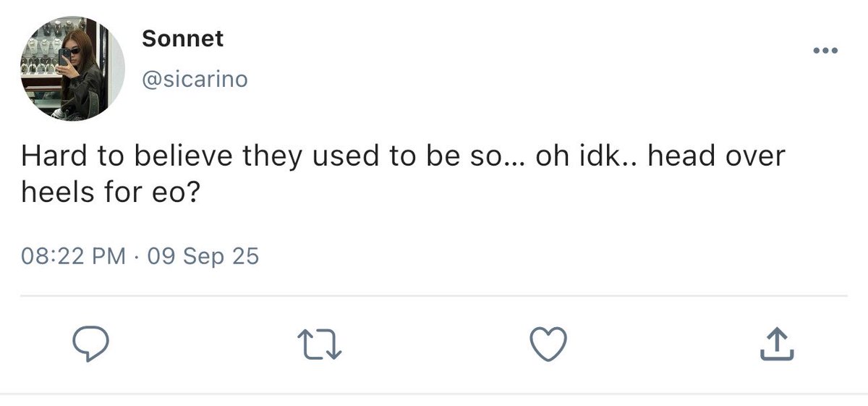Click the 08:22 PM timestamp
The width and height of the screenshot is (868, 406).
(73, 255)
